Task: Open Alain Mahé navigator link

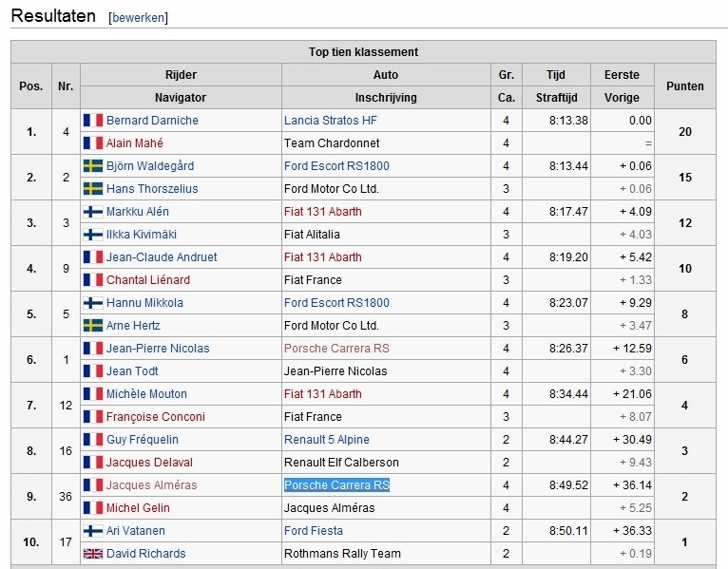Action: click(135, 142)
